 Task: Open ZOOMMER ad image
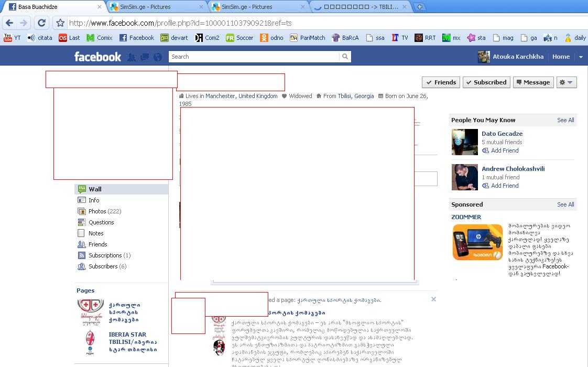click(x=477, y=242)
